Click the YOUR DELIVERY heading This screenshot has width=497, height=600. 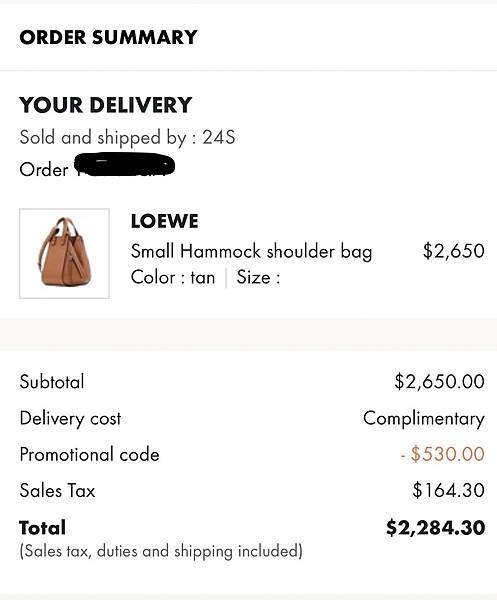[x=106, y=105]
